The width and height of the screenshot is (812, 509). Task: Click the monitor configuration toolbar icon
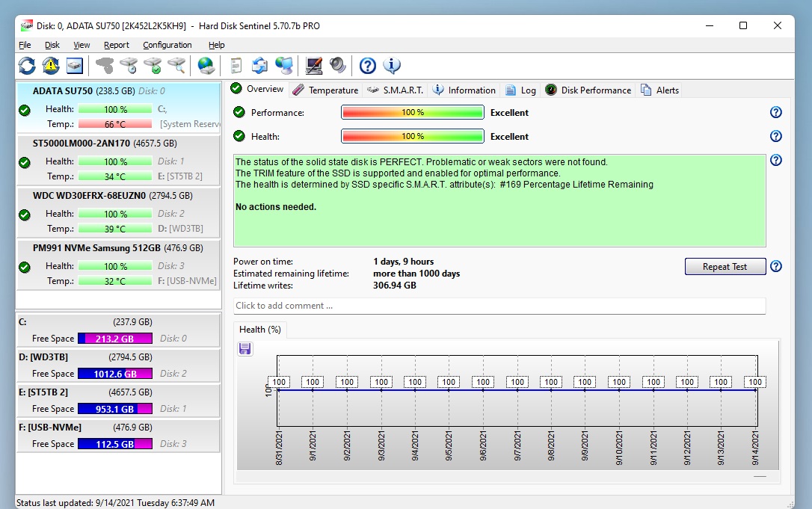tap(314, 66)
